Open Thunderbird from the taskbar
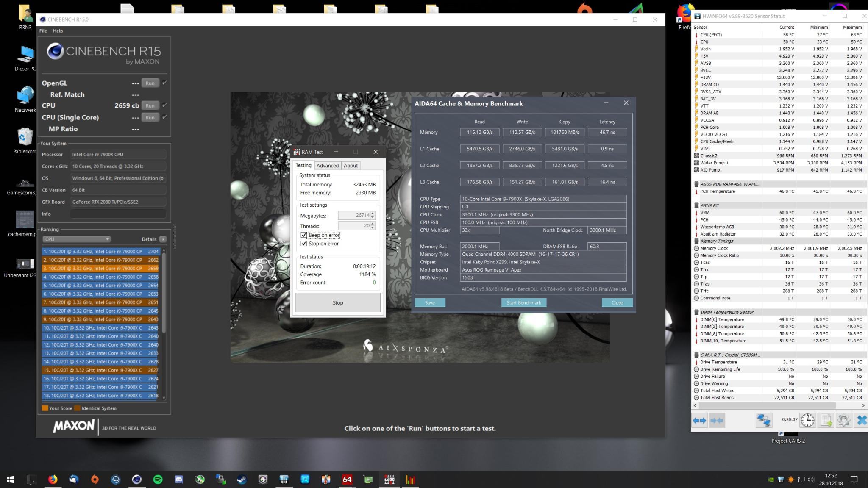Image resolution: width=868 pixels, height=488 pixels. pyautogui.click(x=74, y=480)
